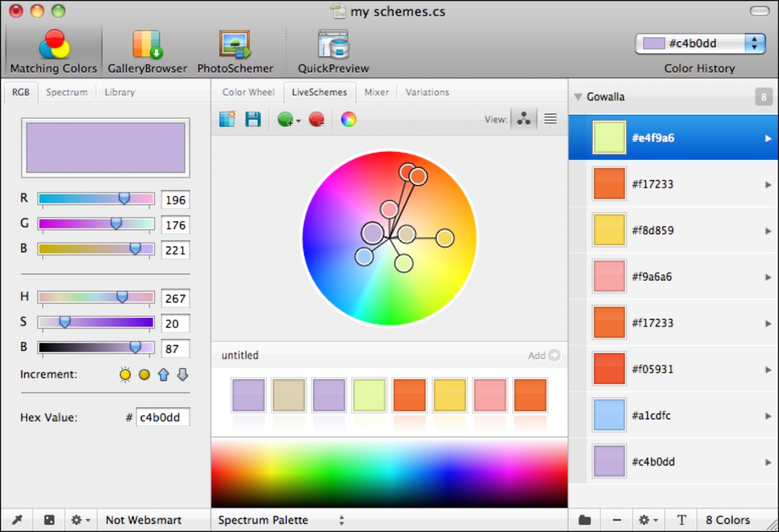Screen dimensions: 779x532
Task: Select the #f8d859 yellow color swatch
Action: pos(609,230)
